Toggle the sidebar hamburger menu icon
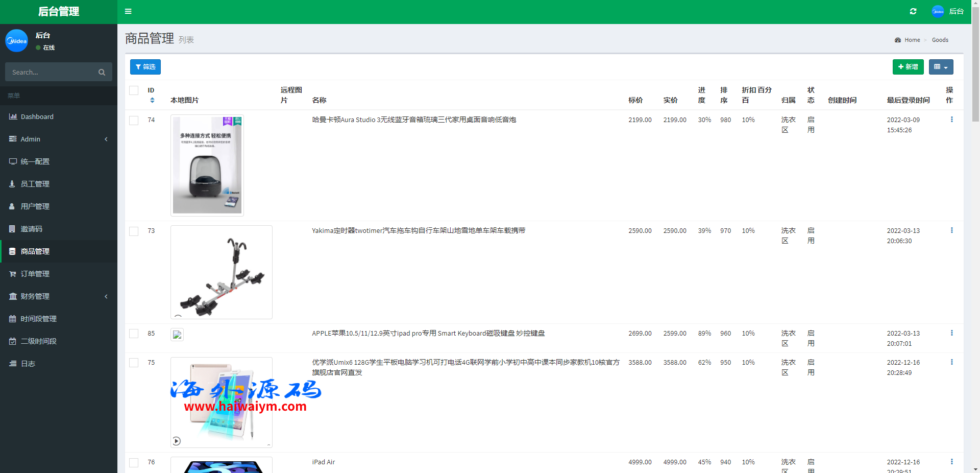980x473 pixels. point(128,11)
